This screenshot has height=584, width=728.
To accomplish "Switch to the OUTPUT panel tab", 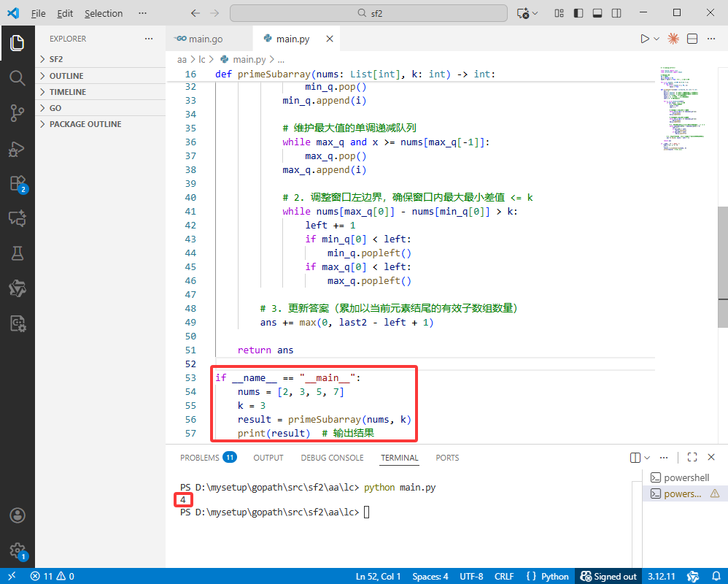I will [x=268, y=458].
